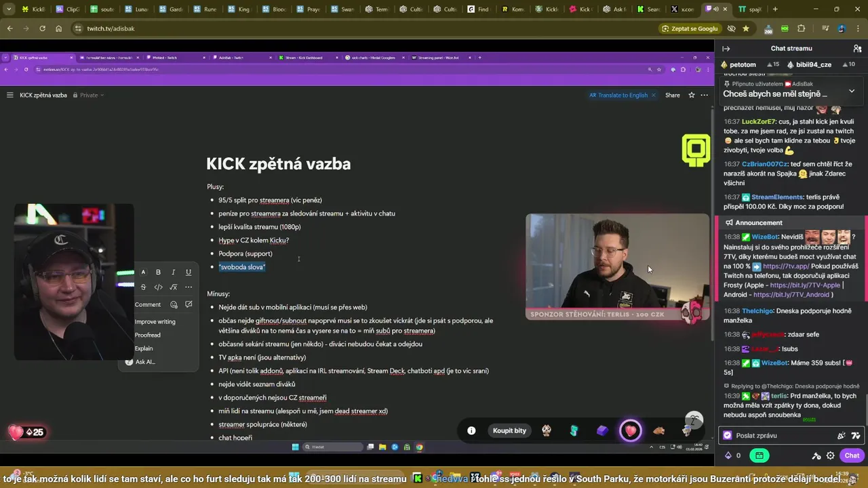Switch to the ClipG browser tab
This screenshot has width=868, height=488.
[68, 9]
